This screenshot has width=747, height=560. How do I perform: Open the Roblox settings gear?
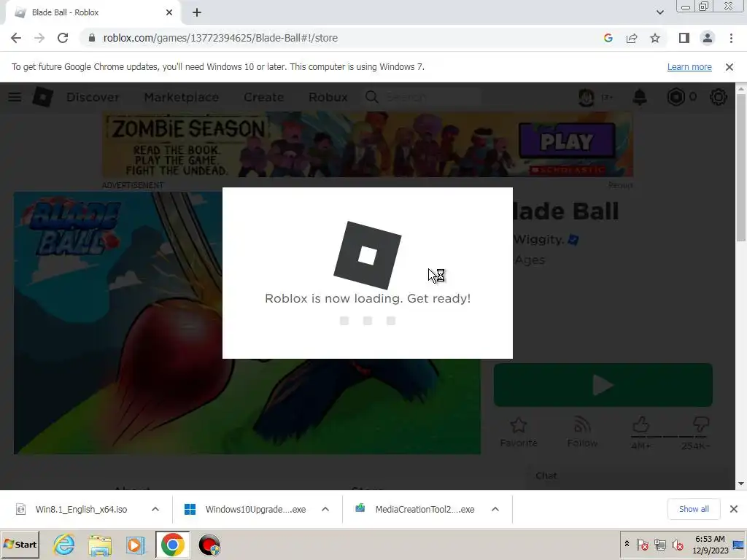[719, 97]
